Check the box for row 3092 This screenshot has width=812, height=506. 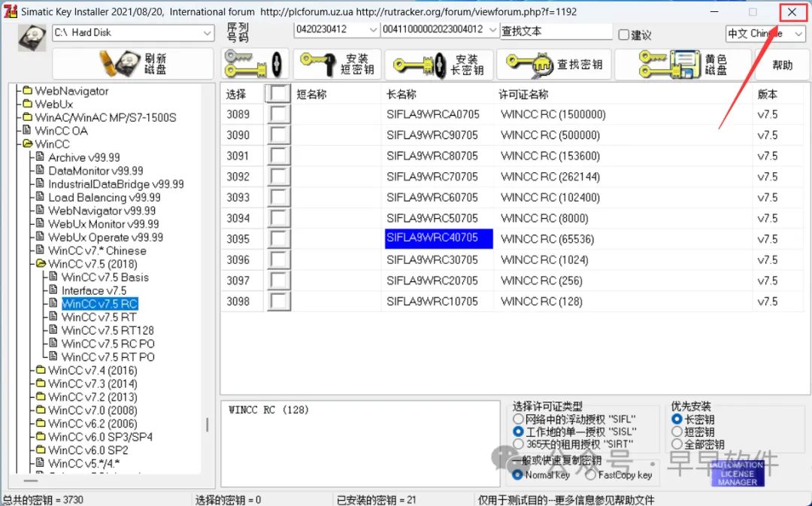tap(278, 177)
